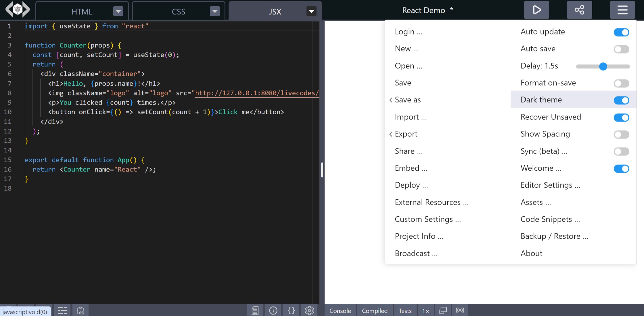The height and width of the screenshot is (316, 644).
Task: Click the javascript:void(0) link indicator
Action: pos(24,312)
